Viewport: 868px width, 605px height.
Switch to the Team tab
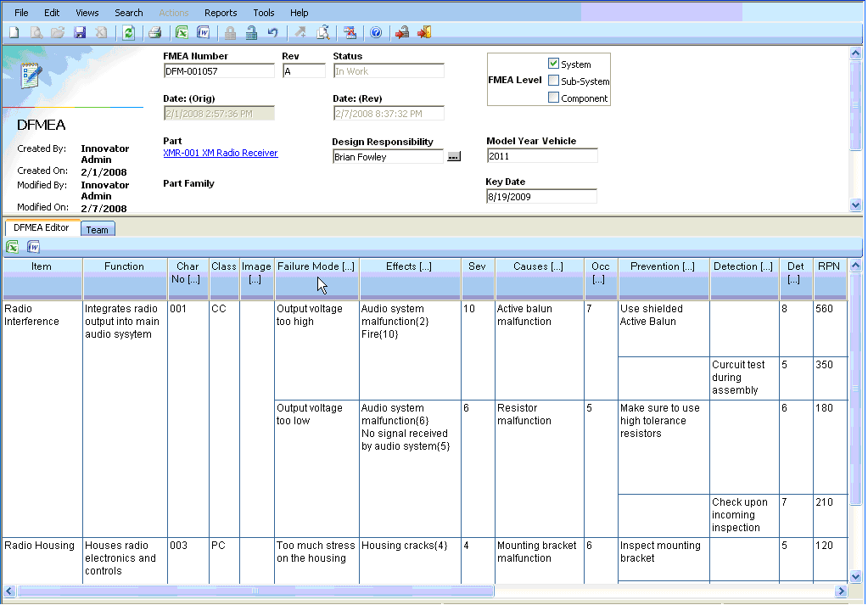[98, 229]
